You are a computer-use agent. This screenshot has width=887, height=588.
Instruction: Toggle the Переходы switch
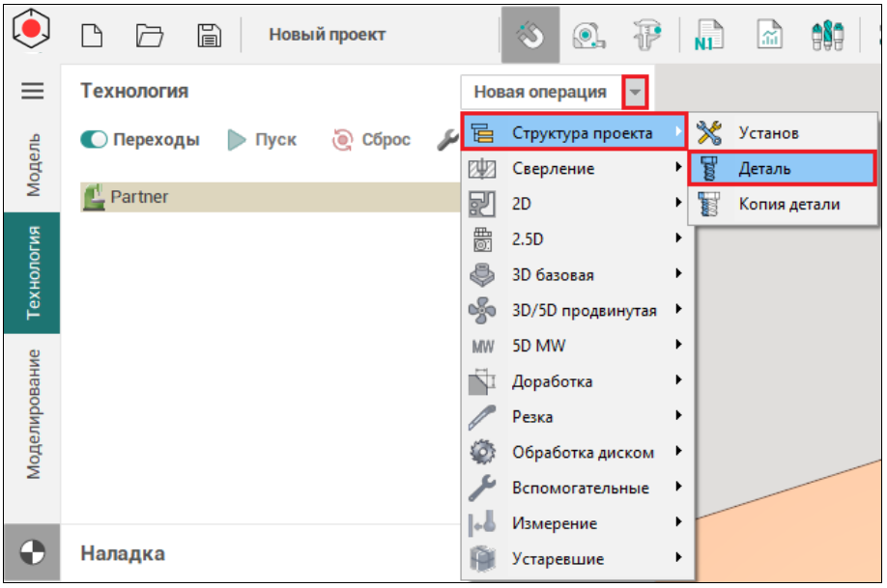(x=94, y=140)
